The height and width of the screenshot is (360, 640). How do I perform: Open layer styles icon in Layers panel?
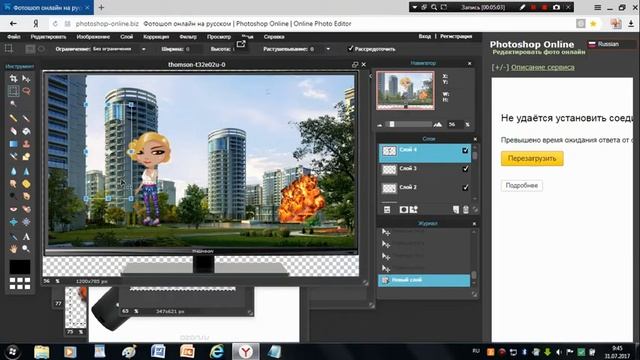tap(413, 209)
